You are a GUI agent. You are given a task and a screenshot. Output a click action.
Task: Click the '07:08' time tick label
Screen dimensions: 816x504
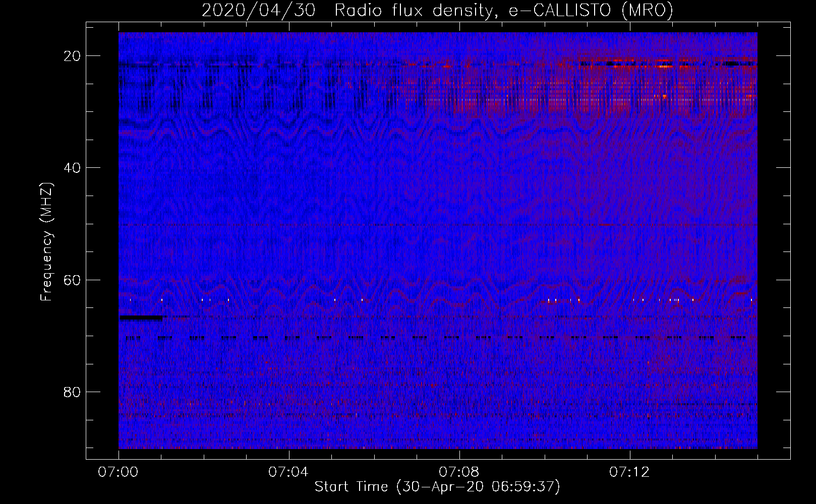tap(459, 472)
